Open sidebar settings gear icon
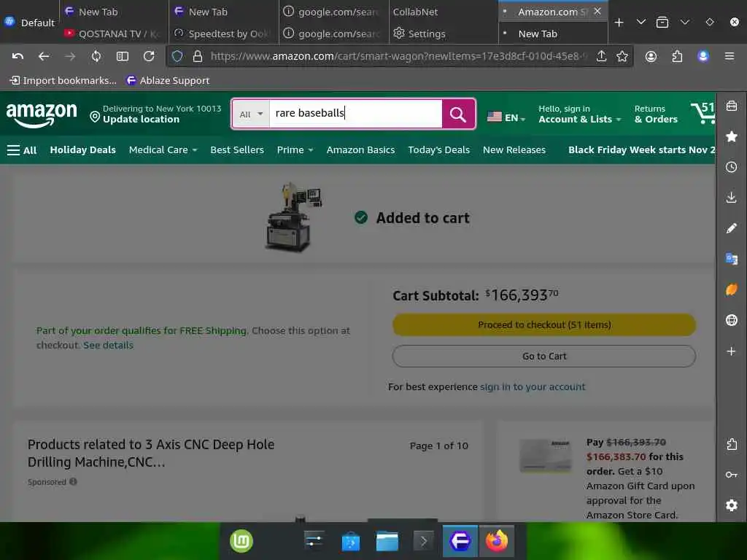747x560 pixels. [731, 505]
